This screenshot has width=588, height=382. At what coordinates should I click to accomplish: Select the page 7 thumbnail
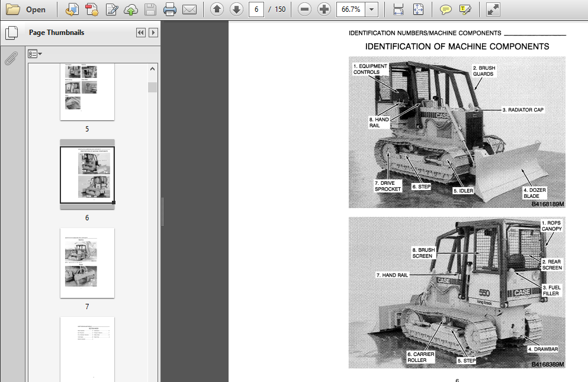(88, 263)
